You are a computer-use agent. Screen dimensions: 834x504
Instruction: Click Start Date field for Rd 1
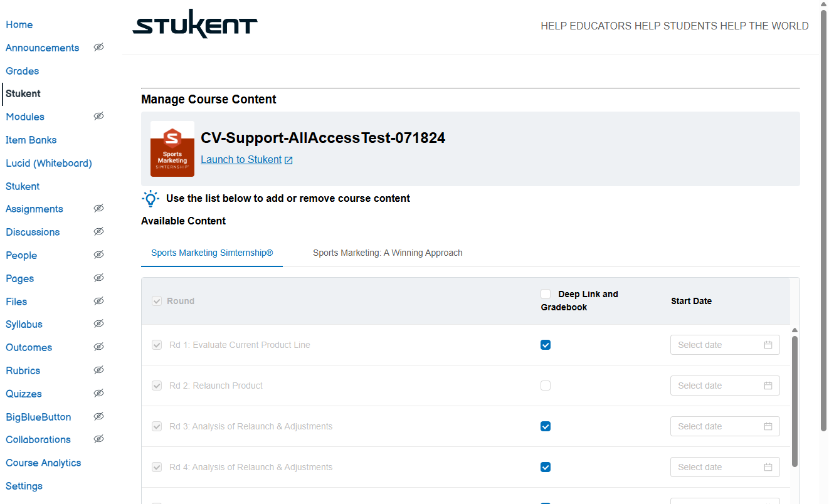click(725, 345)
